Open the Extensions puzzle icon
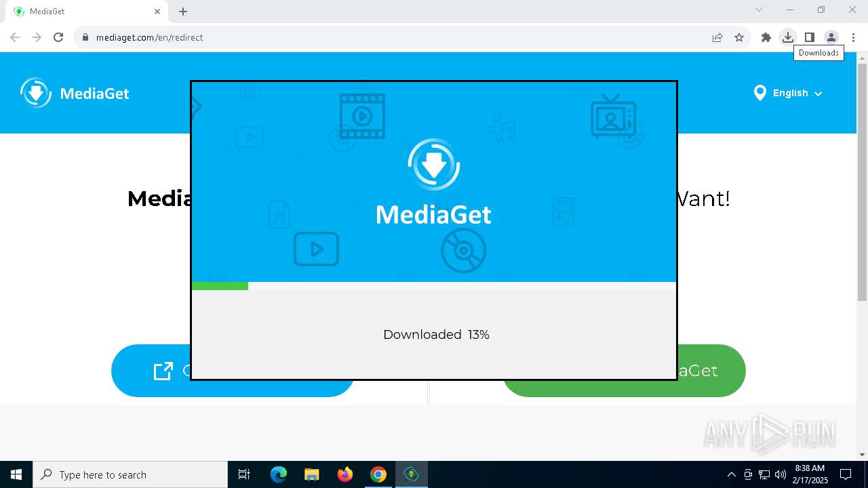The height and width of the screenshot is (488, 868). click(x=766, y=37)
